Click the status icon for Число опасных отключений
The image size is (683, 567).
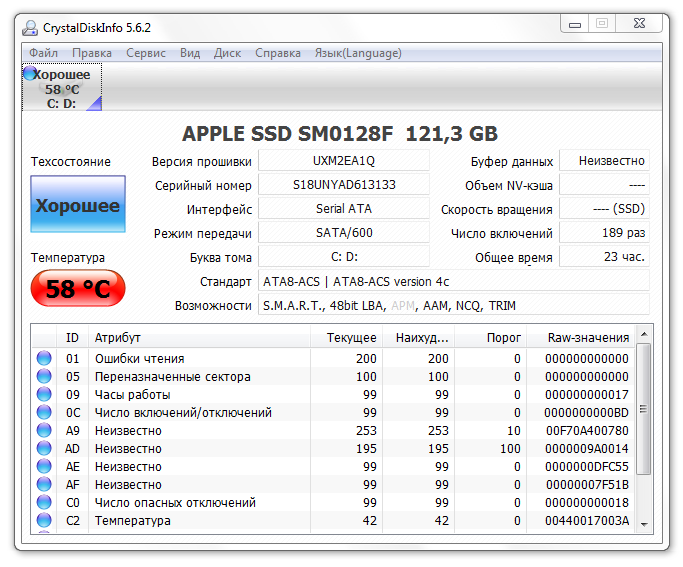(44, 502)
